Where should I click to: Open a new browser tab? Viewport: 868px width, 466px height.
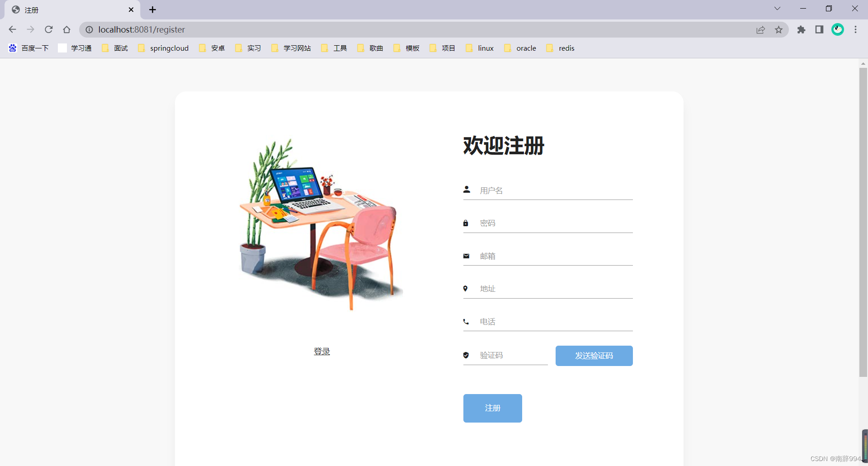[152, 10]
